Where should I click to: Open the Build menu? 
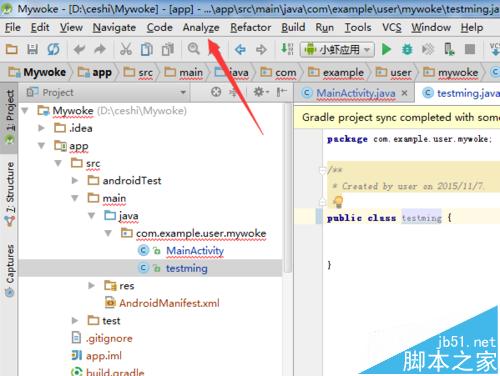tap(293, 27)
